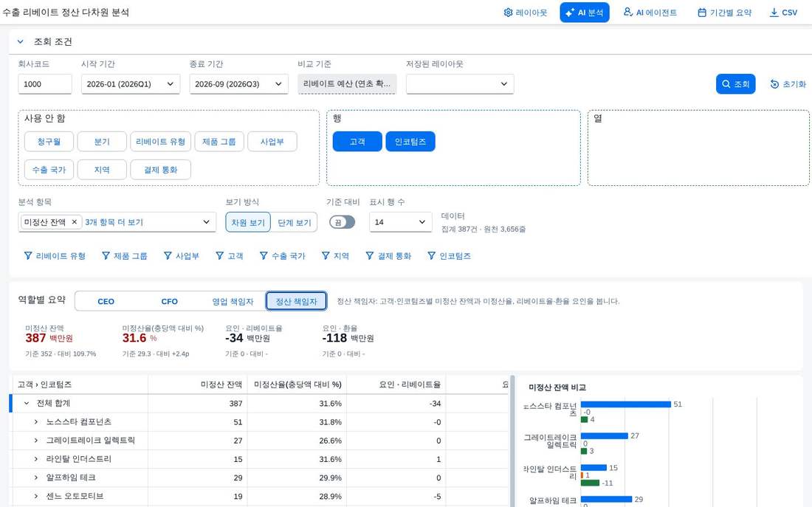Click the 387 백만원 KPI value
812x507 pixels.
(x=49, y=338)
